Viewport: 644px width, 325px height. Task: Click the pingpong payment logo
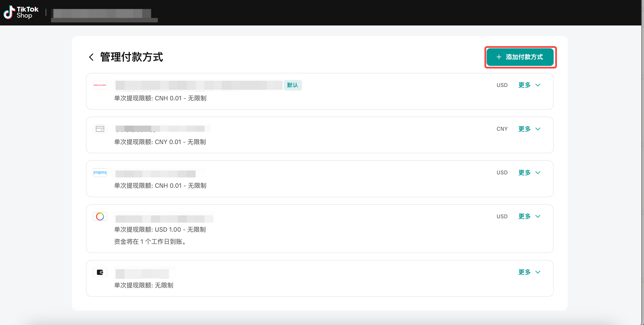pos(100,172)
